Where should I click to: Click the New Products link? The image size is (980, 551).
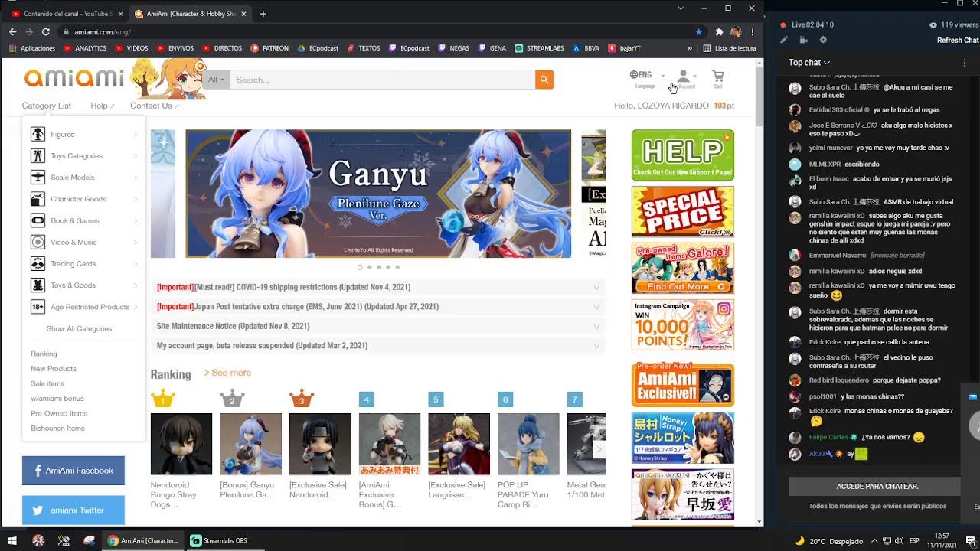click(54, 369)
